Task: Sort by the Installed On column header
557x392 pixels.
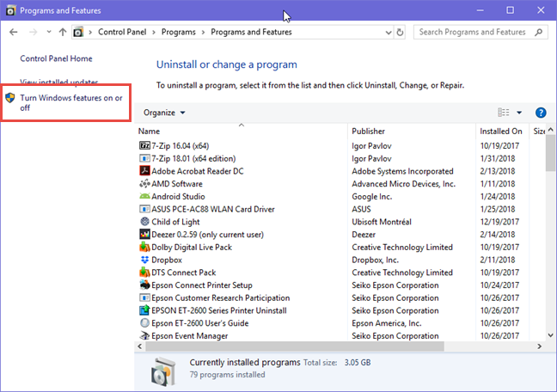Action: pyautogui.click(x=502, y=131)
